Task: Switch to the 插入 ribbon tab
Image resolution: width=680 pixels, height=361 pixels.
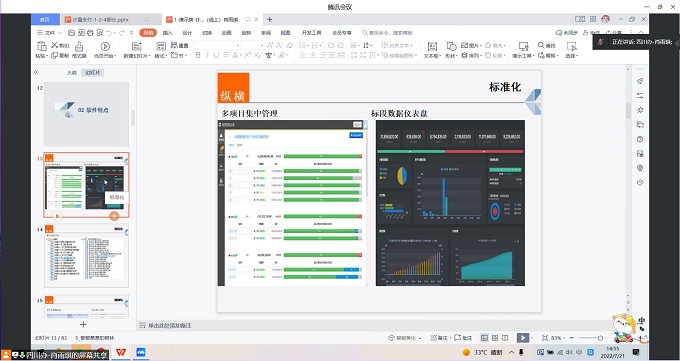Action: click(x=167, y=33)
